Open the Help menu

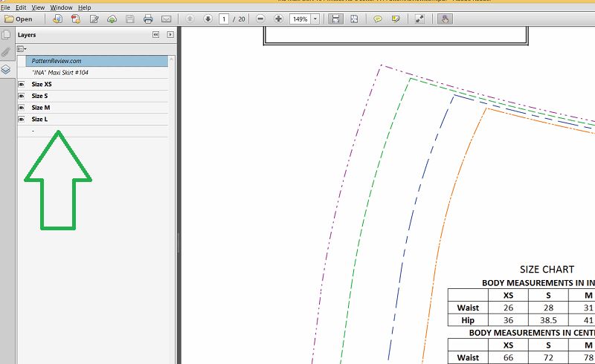coord(84,7)
